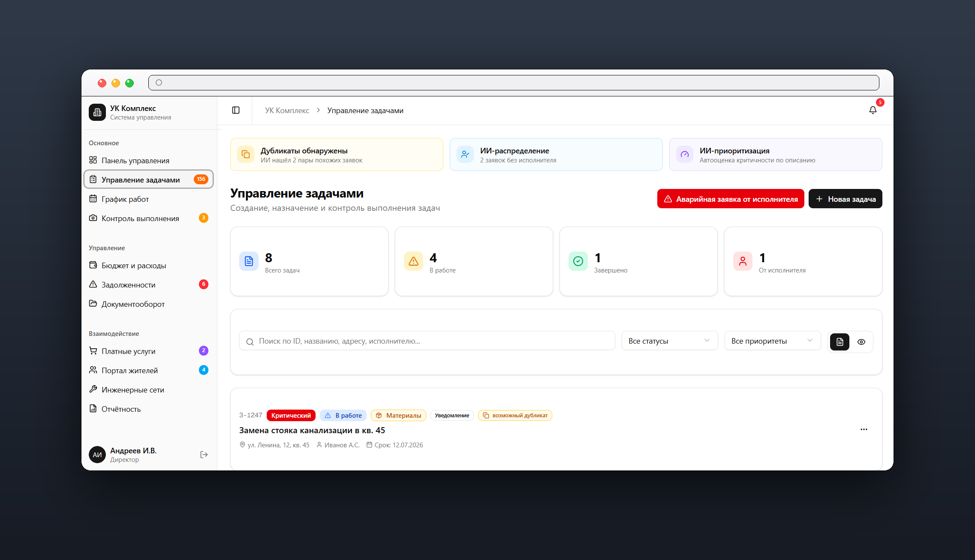Screen dimensions: 975x560
Task: Switch to the eye preview view toggle
Action: click(x=861, y=342)
